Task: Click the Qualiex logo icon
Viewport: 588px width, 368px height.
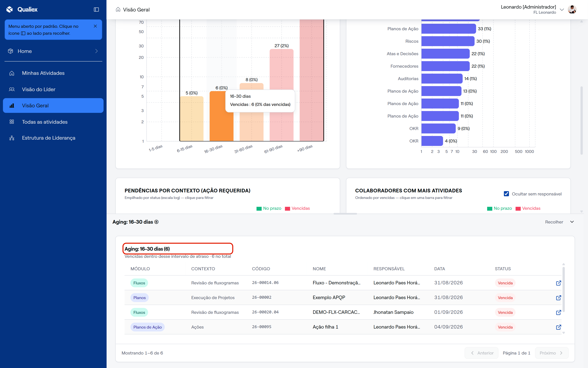Action: pos(9,9)
